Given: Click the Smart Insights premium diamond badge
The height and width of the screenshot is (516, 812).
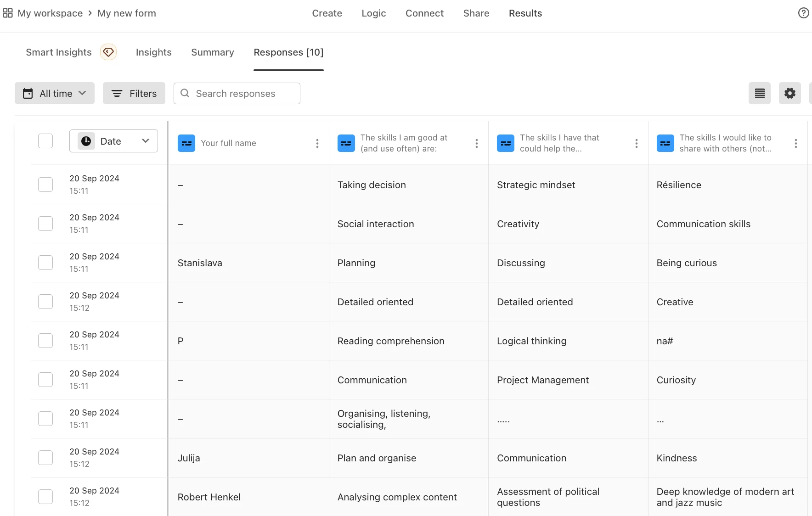Looking at the screenshot, I should click(108, 52).
